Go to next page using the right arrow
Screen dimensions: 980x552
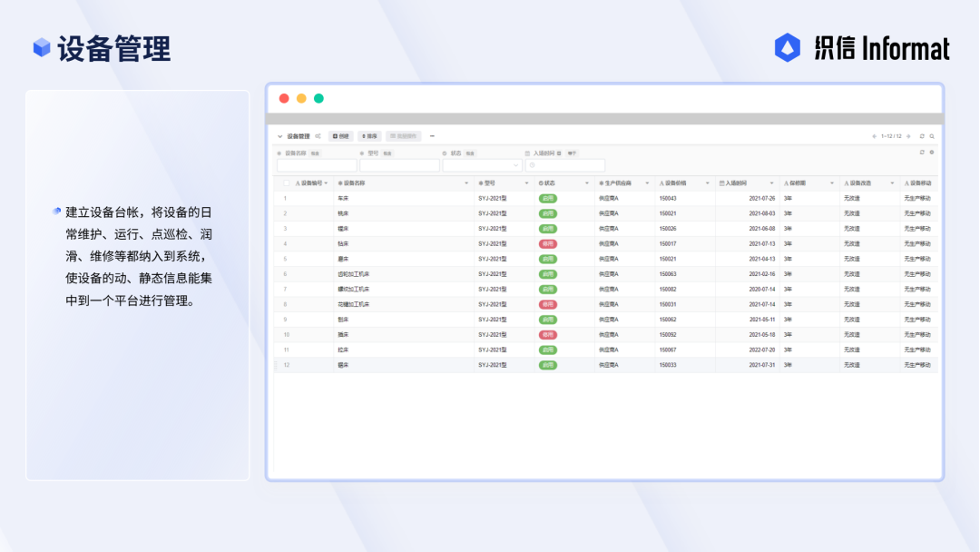[908, 136]
